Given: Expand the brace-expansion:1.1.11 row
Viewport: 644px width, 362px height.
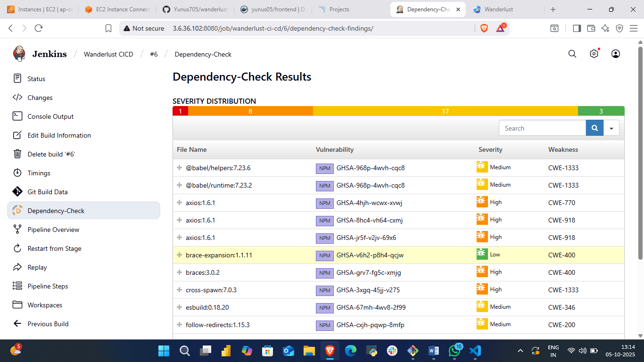Looking at the screenshot, I should (x=179, y=255).
